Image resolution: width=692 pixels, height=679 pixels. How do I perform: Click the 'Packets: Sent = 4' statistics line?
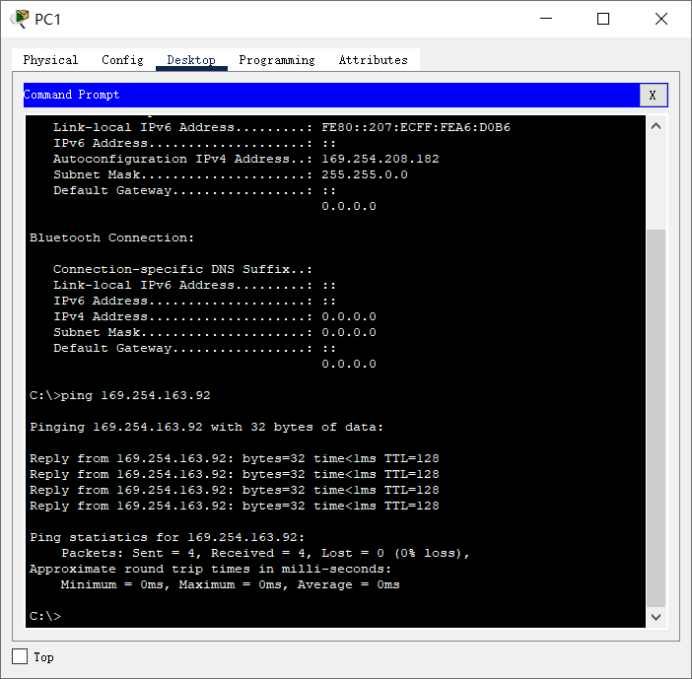pyautogui.click(x=265, y=553)
